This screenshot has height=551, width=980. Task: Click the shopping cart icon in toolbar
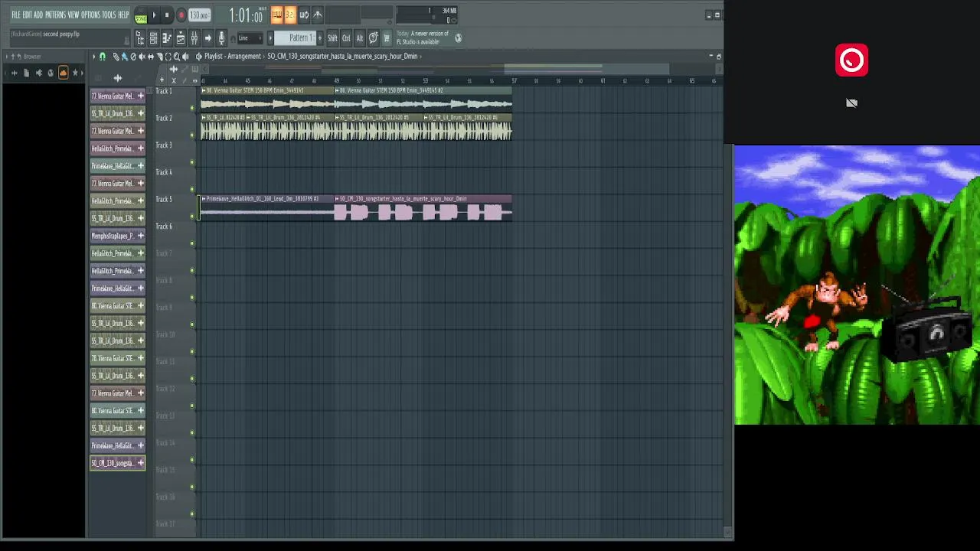[x=387, y=37]
